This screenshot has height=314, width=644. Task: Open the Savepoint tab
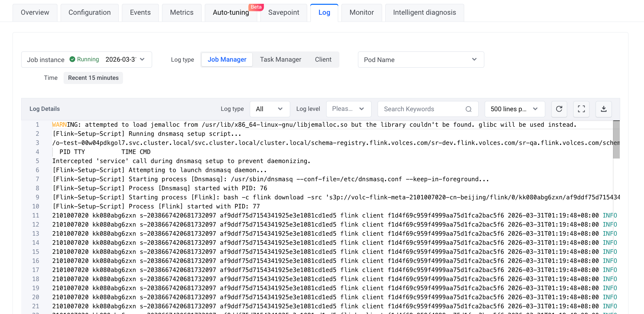click(x=284, y=12)
